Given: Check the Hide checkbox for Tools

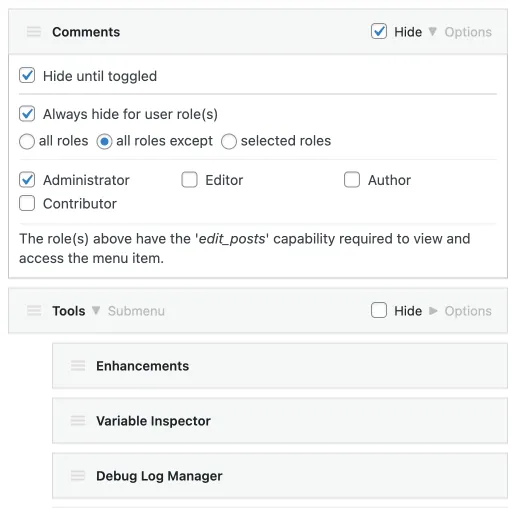Looking at the screenshot, I should 379,310.
